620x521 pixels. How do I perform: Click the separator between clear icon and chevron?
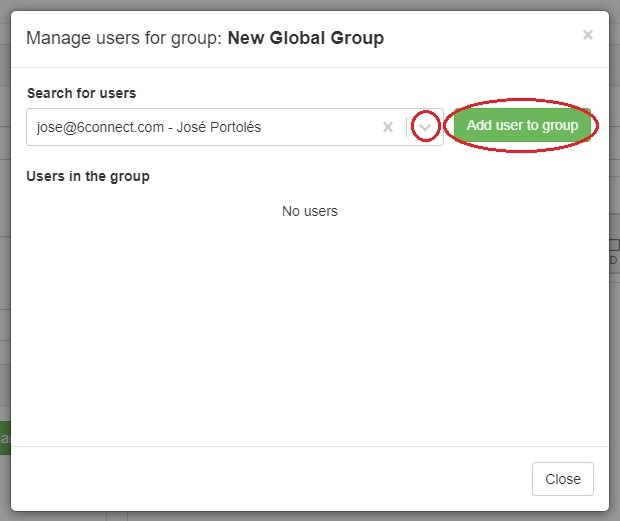point(407,127)
